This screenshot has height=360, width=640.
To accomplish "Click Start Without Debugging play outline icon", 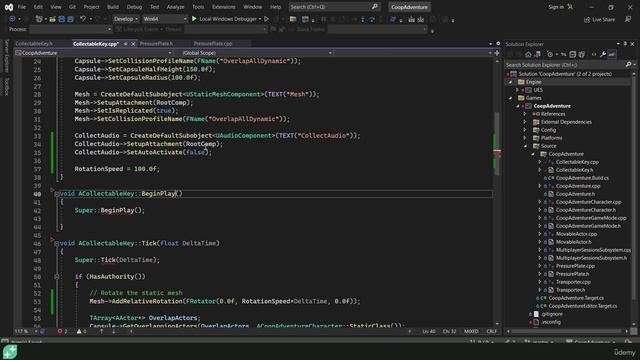I will (x=267, y=19).
